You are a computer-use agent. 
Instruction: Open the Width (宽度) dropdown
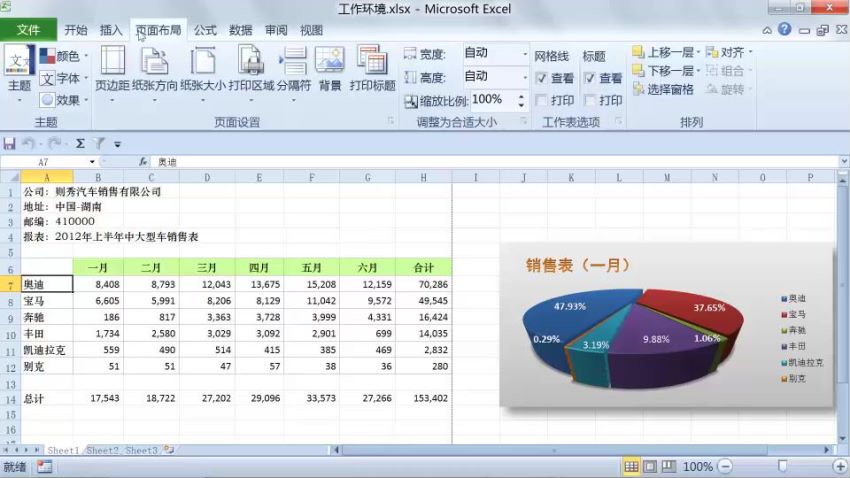(524, 54)
